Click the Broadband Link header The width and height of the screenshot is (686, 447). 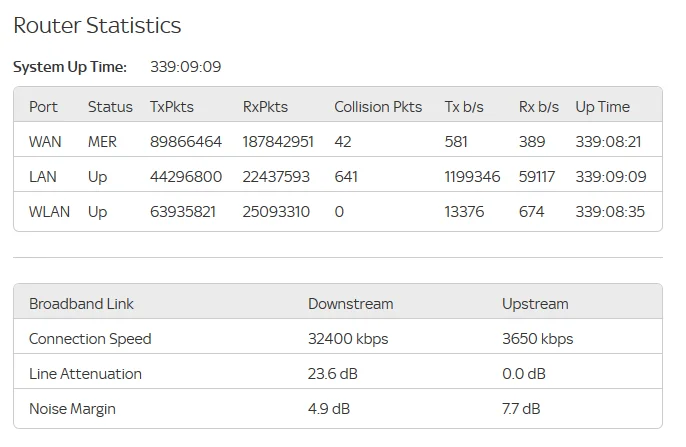(x=81, y=304)
